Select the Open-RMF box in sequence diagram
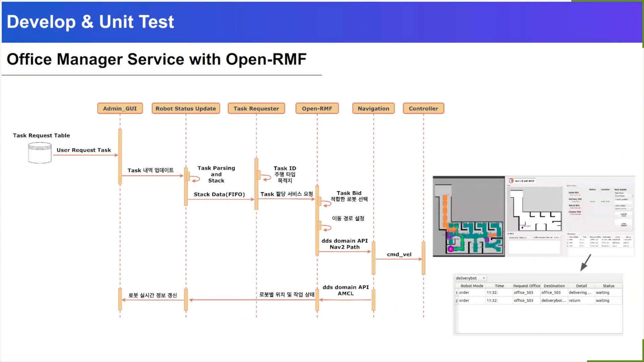This screenshot has width=644, height=362. coord(317,109)
